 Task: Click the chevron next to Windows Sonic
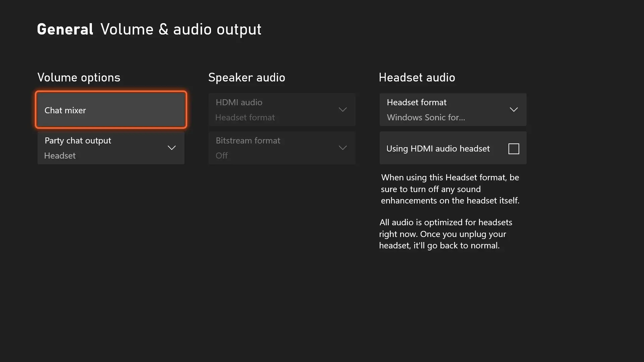[514, 109]
